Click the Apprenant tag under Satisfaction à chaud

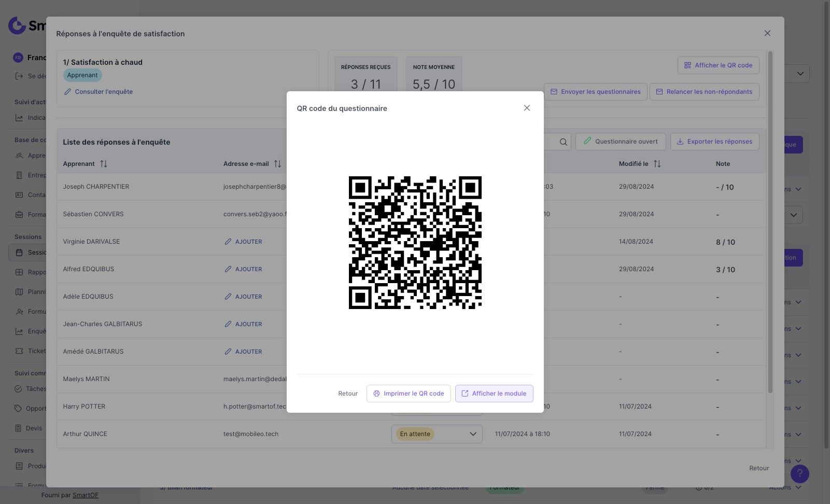tap(82, 75)
